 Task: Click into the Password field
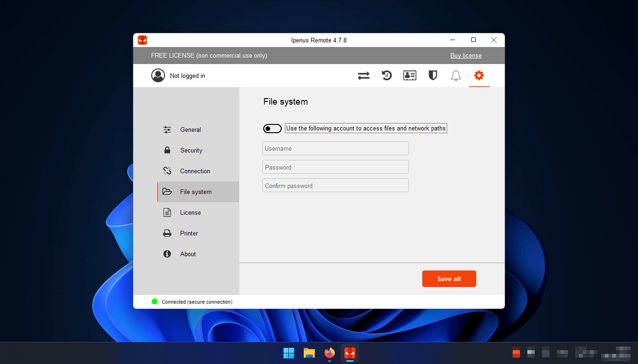coord(336,167)
